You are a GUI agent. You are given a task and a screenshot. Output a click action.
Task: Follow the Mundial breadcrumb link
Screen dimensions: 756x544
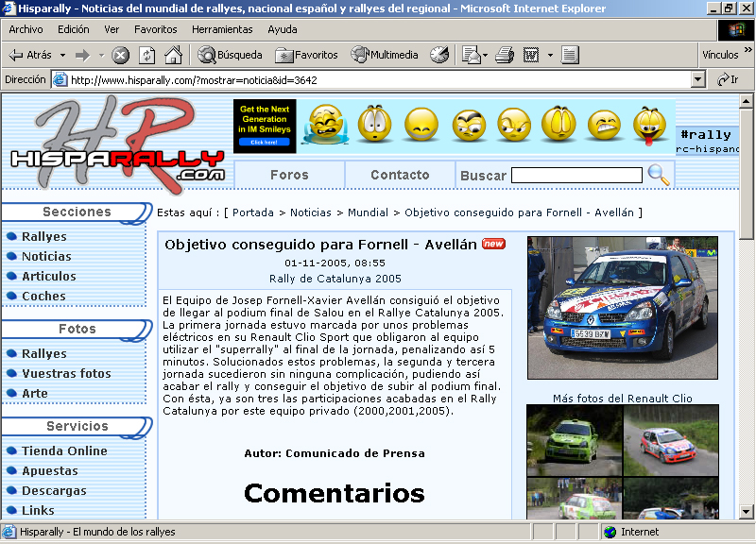368,212
